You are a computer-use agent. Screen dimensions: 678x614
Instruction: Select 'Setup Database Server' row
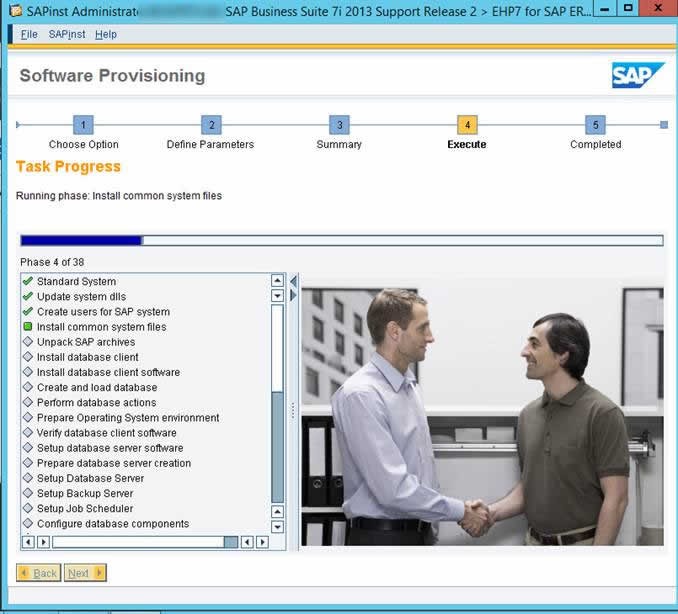tap(145, 478)
